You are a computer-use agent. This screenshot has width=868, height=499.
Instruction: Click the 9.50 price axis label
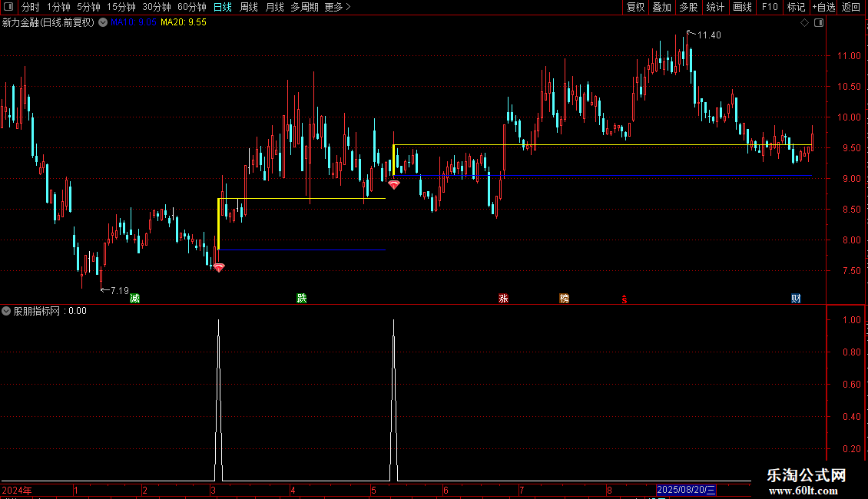point(851,148)
